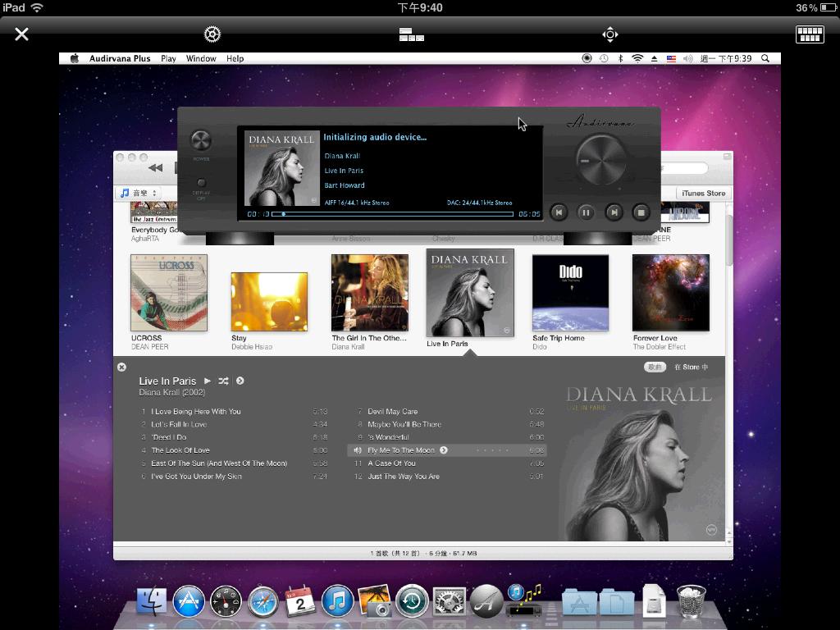Click the '在 Store 中' link
Screen dimensions: 840x630
pos(691,367)
